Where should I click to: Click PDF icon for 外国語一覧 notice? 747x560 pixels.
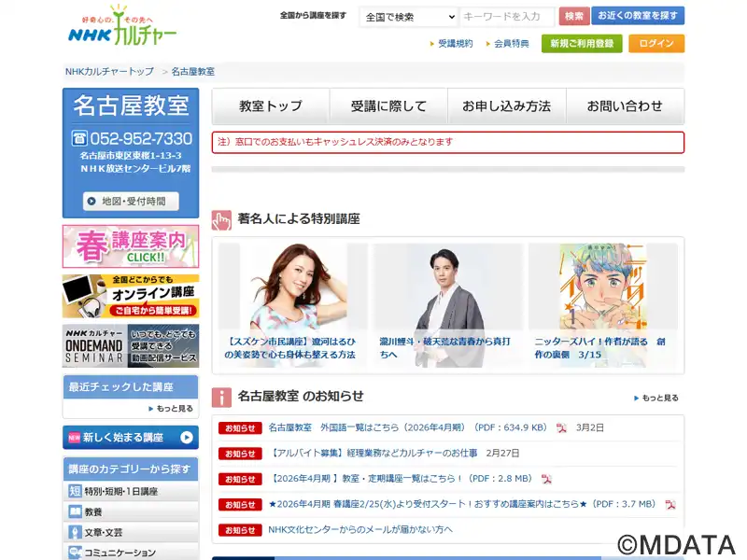tap(562, 428)
